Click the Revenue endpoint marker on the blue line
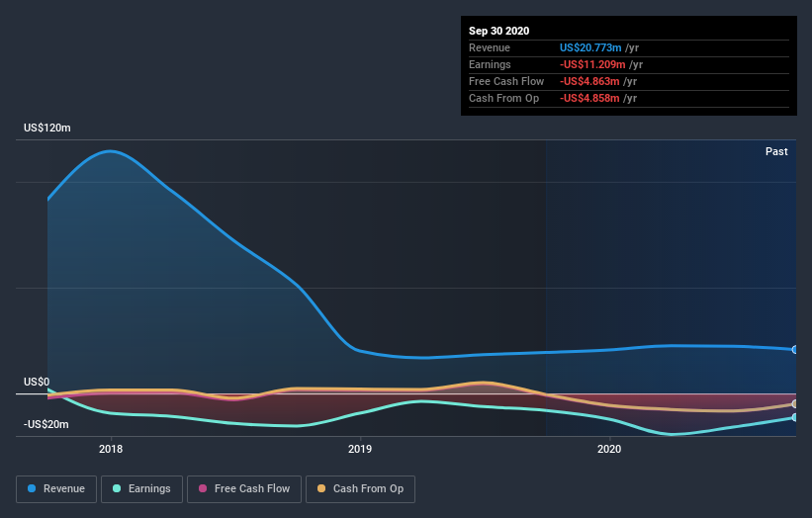Viewport: 812px width, 518px height. point(794,350)
